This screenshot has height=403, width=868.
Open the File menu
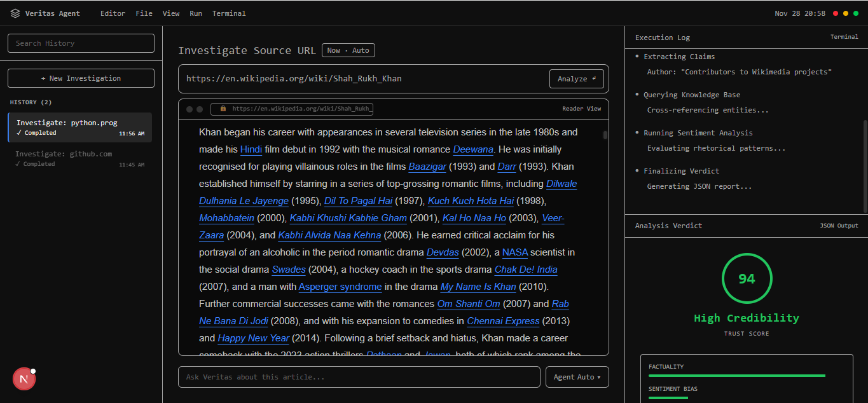[144, 13]
